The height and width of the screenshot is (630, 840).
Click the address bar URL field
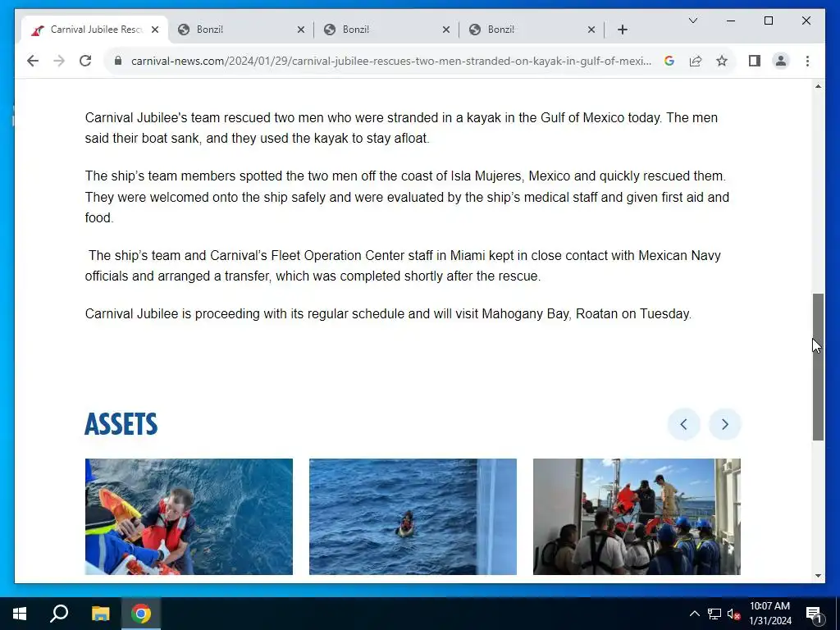pos(391,61)
